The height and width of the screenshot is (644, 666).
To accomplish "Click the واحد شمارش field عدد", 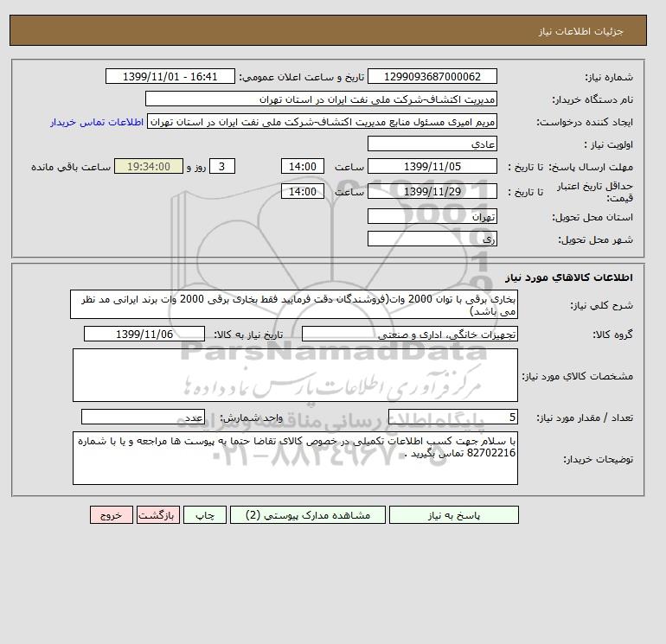I will pyautogui.click(x=143, y=418).
